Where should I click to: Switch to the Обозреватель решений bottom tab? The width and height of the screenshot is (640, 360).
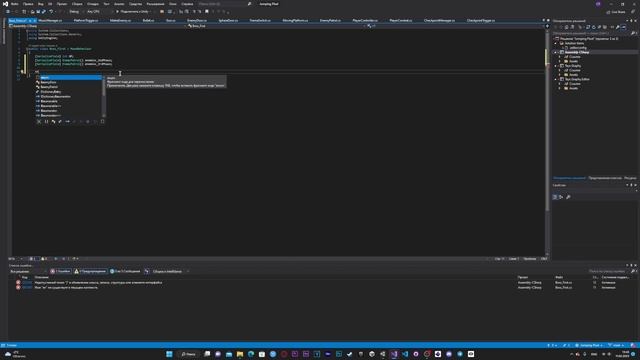click(569, 178)
